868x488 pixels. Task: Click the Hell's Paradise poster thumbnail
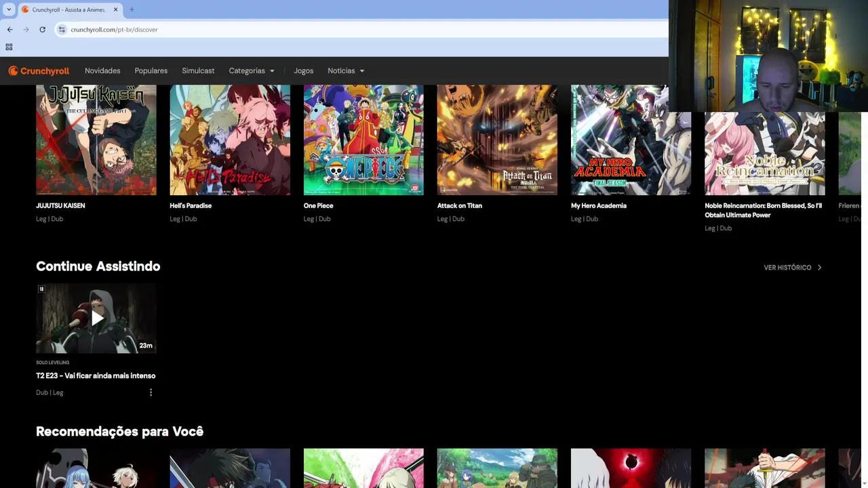(x=230, y=140)
